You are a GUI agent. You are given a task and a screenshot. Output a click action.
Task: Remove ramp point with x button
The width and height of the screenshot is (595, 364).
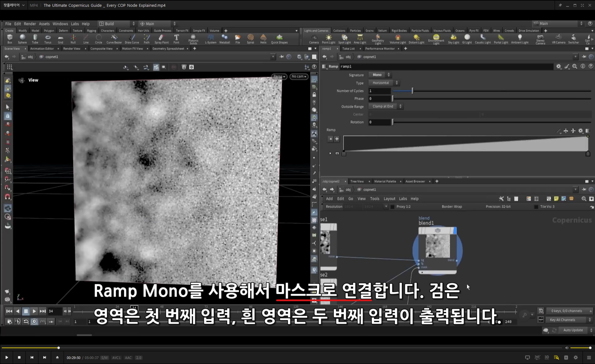(x=331, y=139)
